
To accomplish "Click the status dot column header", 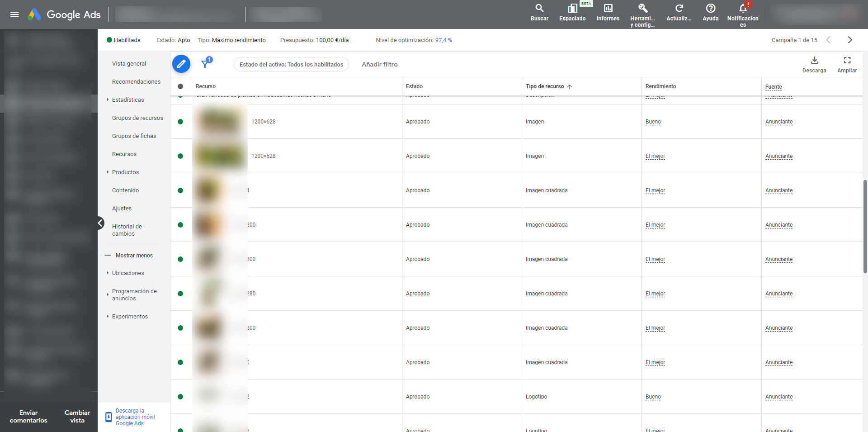I will coord(180,86).
